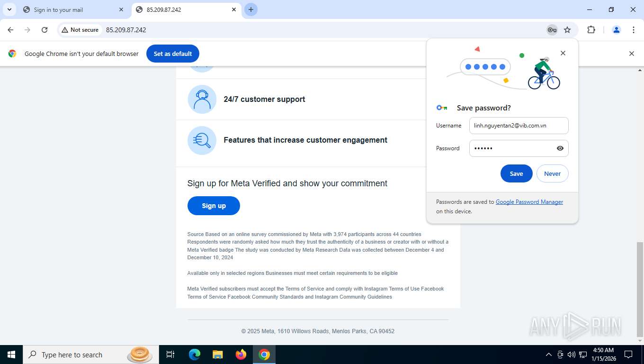Show password with the eye icon
The image size is (644, 364).
560,148
